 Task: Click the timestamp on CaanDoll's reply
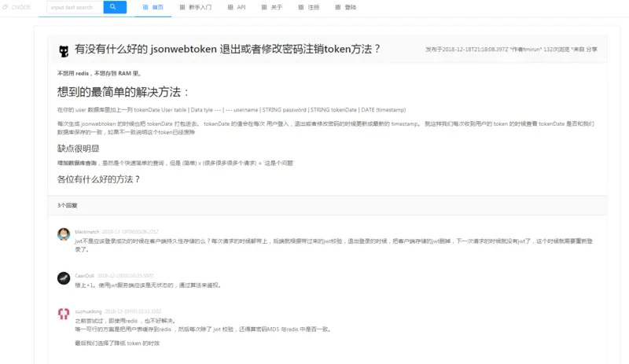126,276
